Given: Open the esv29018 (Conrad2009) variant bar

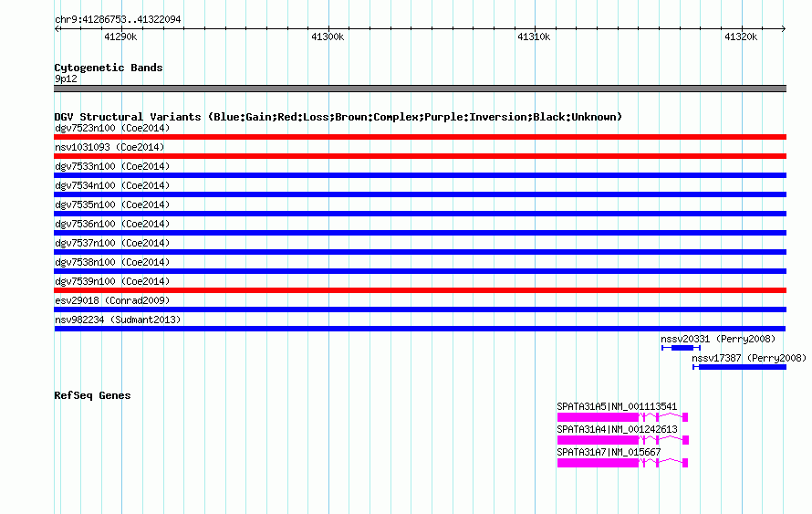Looking at the screenshot, I should [420, 309].
